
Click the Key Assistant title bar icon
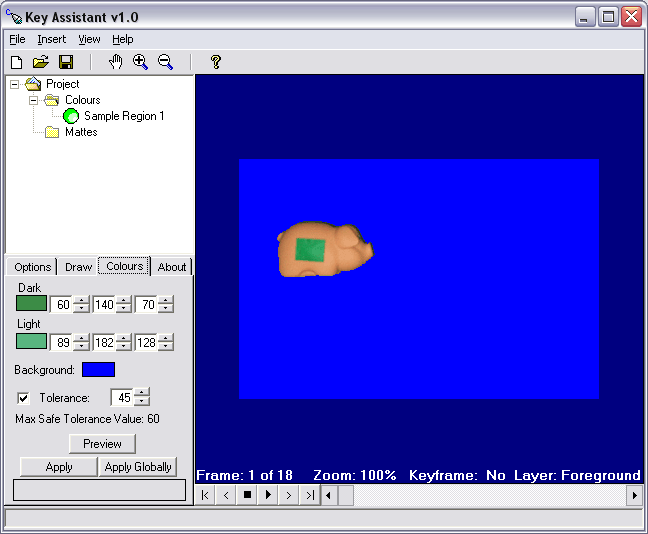14,17
